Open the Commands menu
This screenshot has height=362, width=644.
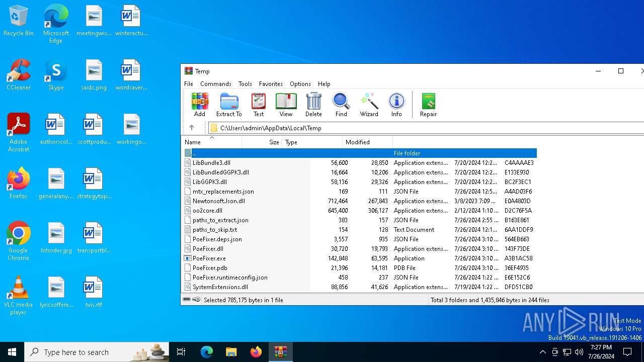point(216,84)
